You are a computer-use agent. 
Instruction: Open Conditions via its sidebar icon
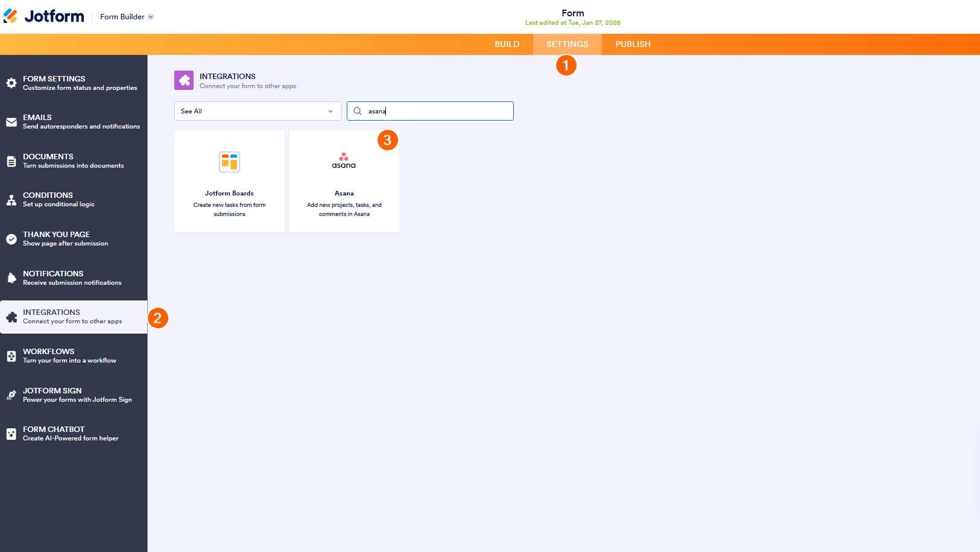point(11,200)
